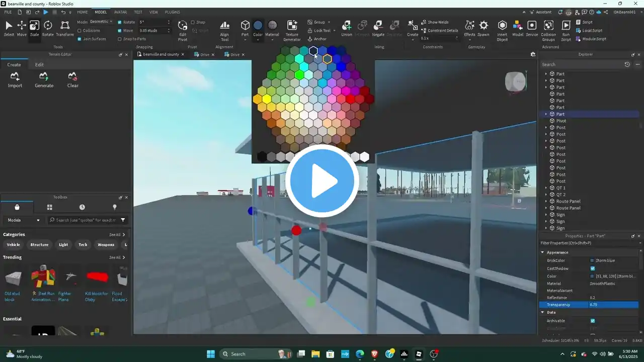Select the Structure category chip
The width and height of the screenshot is (644, 362).
coord(39,245)
